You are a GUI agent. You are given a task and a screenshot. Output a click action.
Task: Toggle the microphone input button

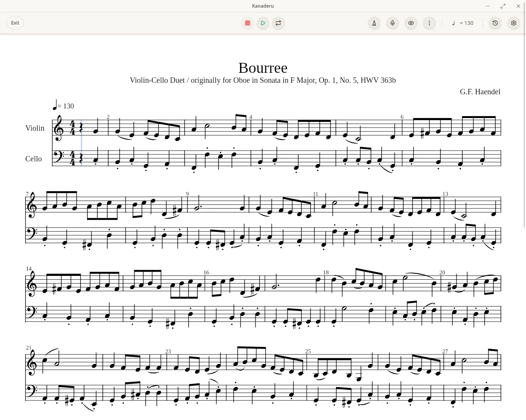[393, 23]
